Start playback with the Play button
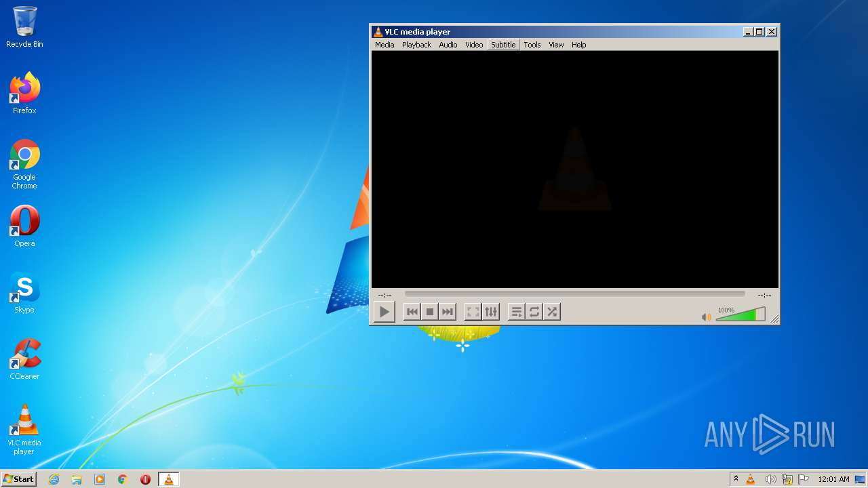 [384, 312]
